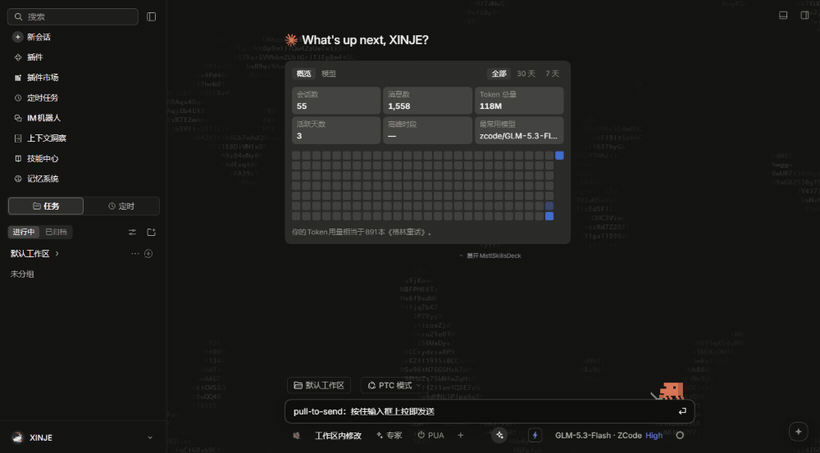Select the 未分组 label
The image size is (820, 453).
coord(22,274)
